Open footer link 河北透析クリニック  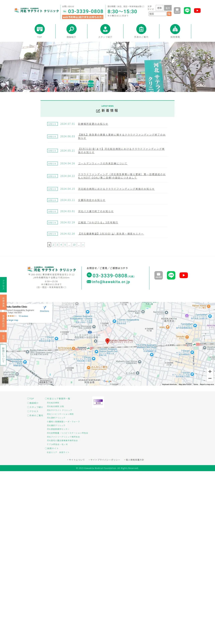coord(56,418)
